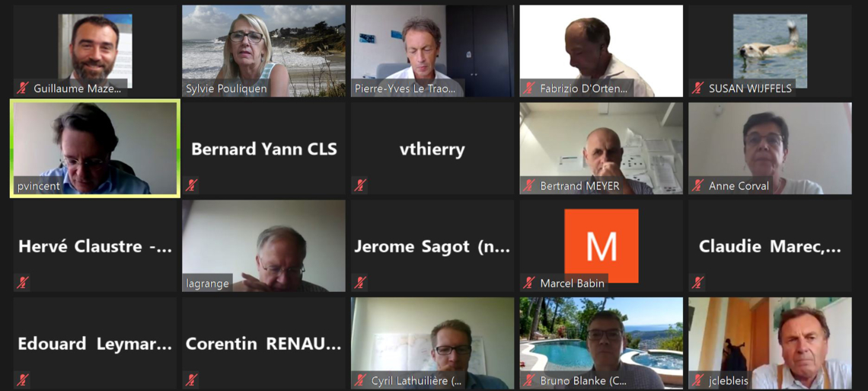The width and height of the screenshot is (868, 391).
Task: Click SUSAN WIJFFELS' muted mic icon
Action: tap(698, 88)
